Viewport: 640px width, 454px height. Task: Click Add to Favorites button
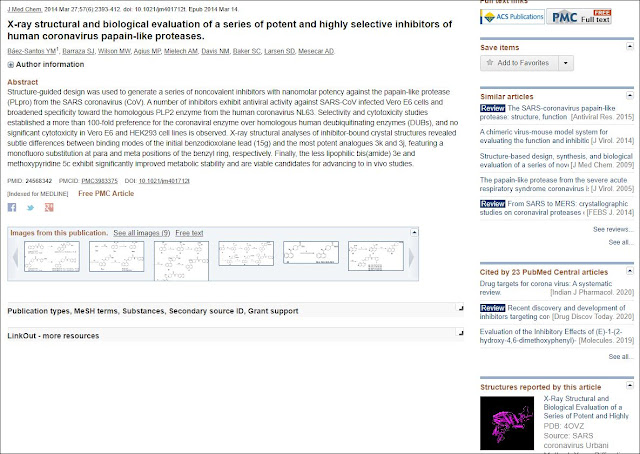(519, 63)
